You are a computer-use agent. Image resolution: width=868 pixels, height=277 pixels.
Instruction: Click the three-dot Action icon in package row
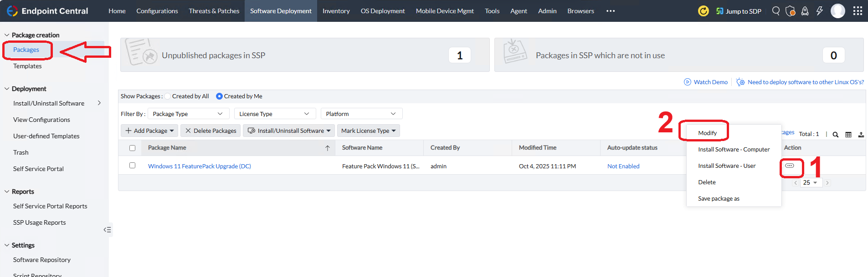790,166
